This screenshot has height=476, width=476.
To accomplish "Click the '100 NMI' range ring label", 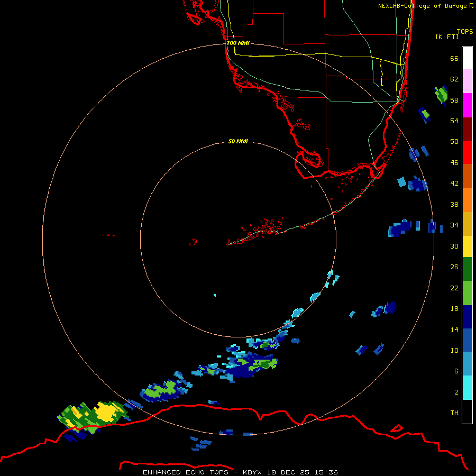I will pos(238,43).
